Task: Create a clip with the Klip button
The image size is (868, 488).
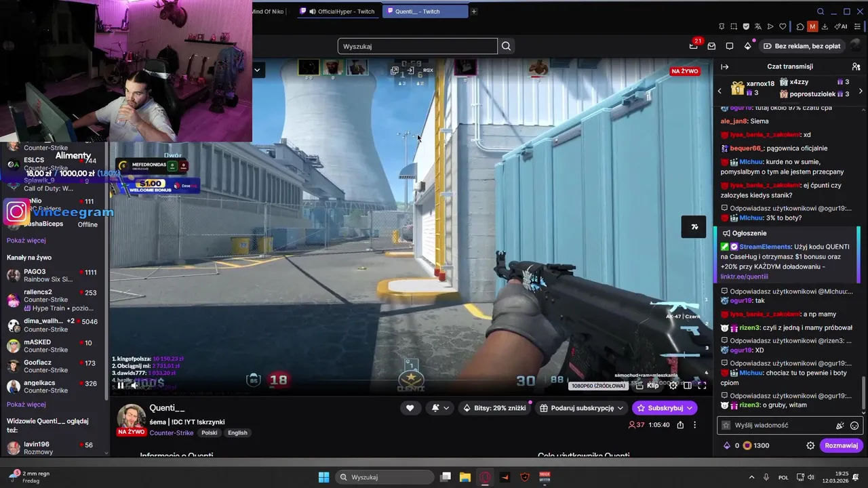Action: (x=648, y=385)
